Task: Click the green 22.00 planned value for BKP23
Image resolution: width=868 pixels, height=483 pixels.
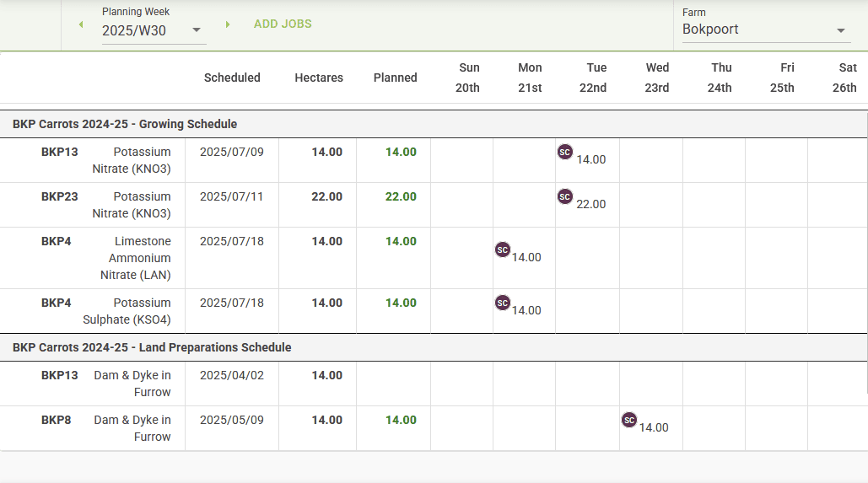Action: pyautogui.click(x=401, y=196)
